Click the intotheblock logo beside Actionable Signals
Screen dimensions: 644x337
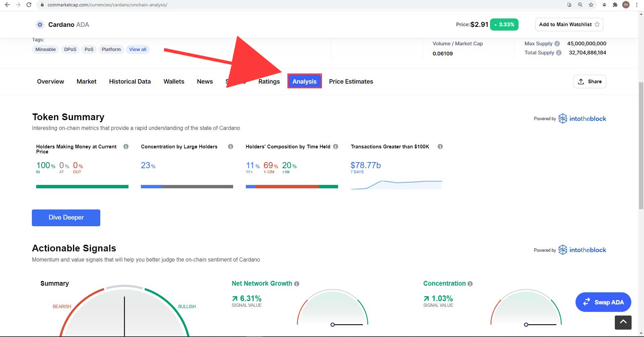point(582,250)
